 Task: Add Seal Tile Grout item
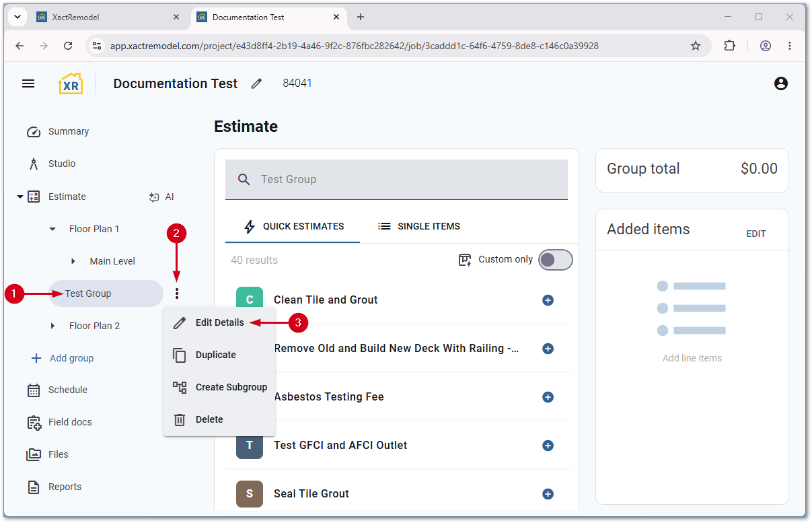coord(548,494)
